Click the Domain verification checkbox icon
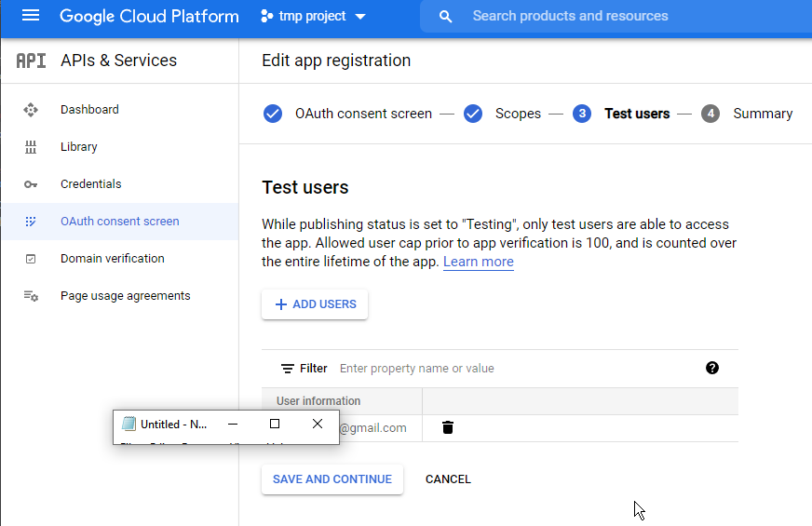 [x=31, y=259]
